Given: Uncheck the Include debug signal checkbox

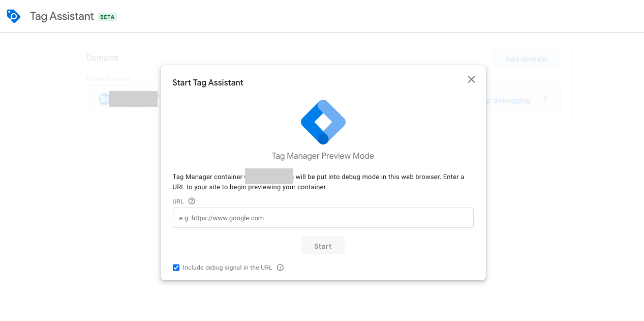Looking at the screenshot, I should 176,268.
